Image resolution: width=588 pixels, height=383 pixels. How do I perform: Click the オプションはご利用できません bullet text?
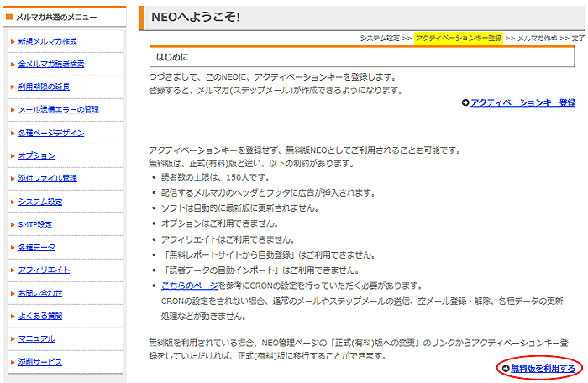pos(219,223)
